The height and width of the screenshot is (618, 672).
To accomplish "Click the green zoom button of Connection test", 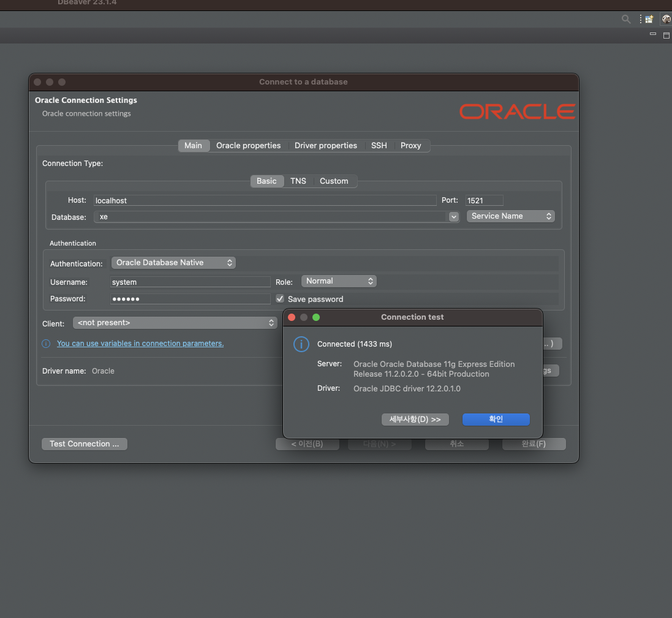I will 316,317.
